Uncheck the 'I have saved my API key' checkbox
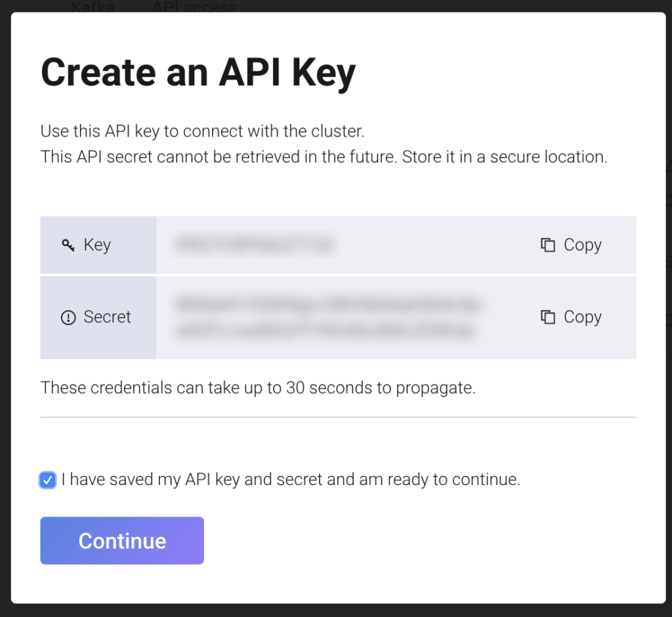This screenshot has height=617, width=672. (47, 480)
